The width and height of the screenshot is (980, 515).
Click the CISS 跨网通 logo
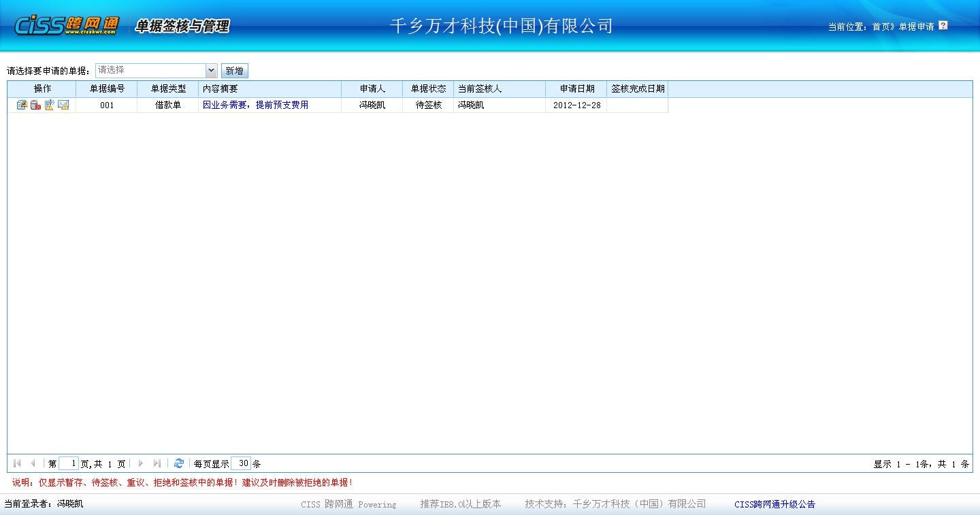[x=66, y=26]
